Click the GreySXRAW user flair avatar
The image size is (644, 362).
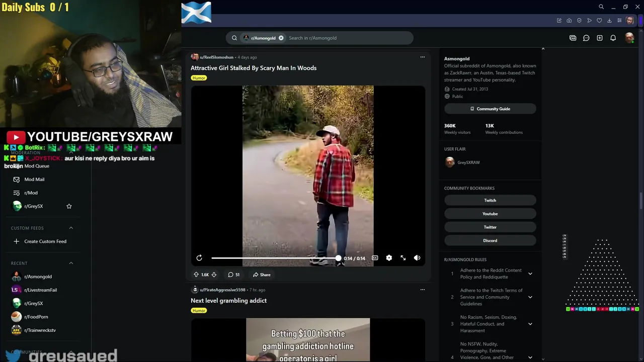[450, 162]
